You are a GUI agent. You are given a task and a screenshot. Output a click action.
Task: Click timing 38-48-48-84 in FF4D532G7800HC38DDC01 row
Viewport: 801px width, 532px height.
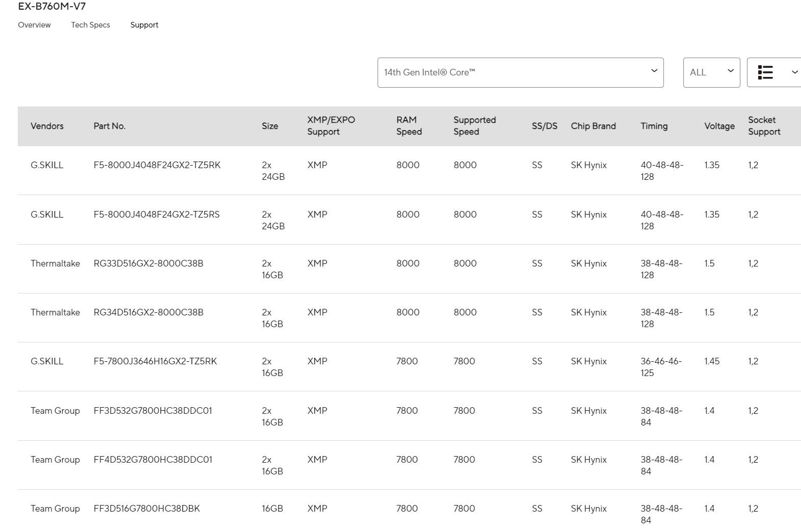[661, 465]
